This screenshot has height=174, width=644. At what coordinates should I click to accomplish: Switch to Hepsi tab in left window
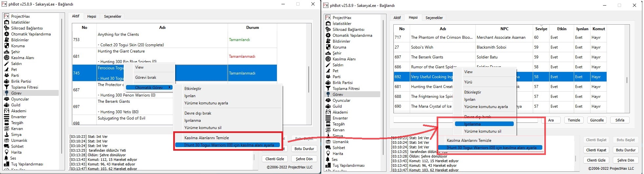[92, 16]
